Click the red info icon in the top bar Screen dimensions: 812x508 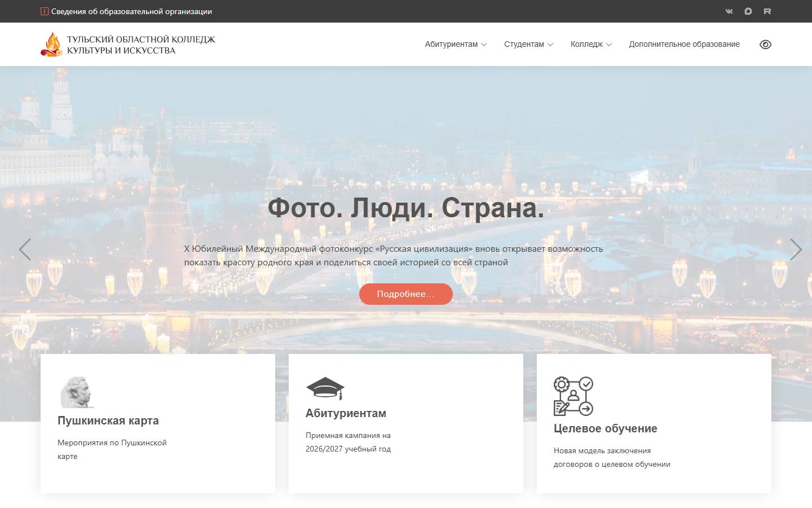click(45, 11)
